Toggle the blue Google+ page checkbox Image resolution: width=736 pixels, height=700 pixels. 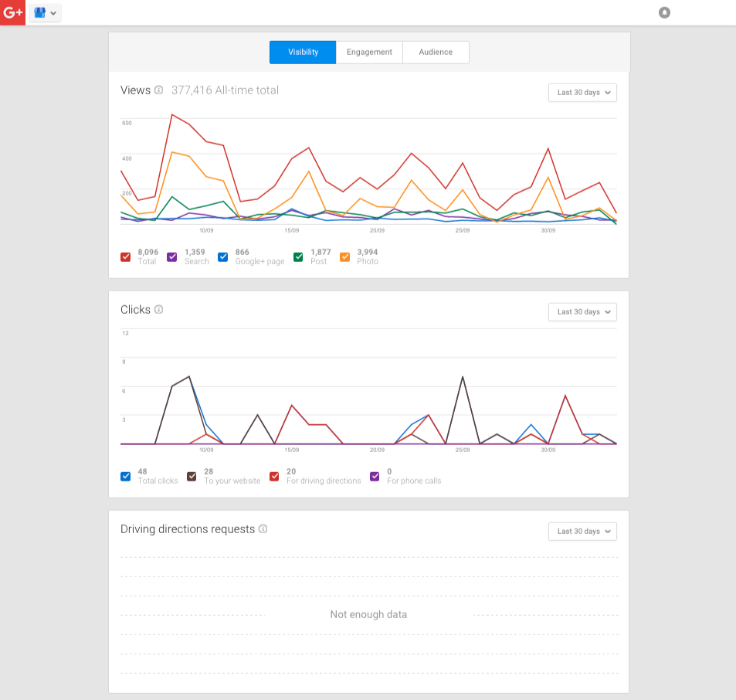click(x=223, y=257)
